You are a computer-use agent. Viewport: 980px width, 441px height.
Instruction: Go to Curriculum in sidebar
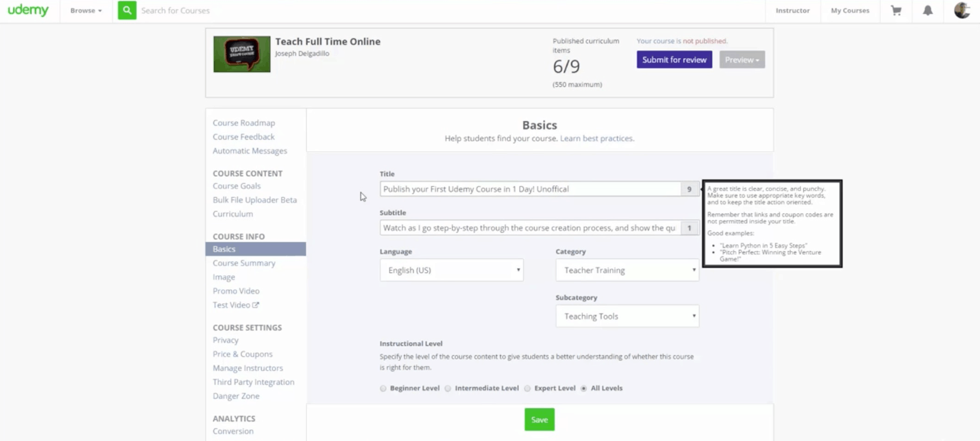(x=232, y=214)
